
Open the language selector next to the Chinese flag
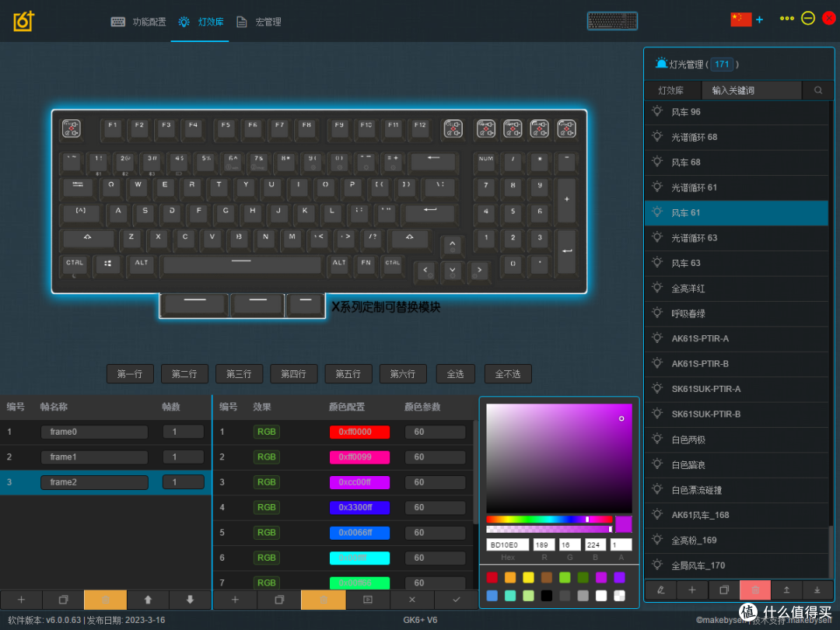click(x=759, y=19)
